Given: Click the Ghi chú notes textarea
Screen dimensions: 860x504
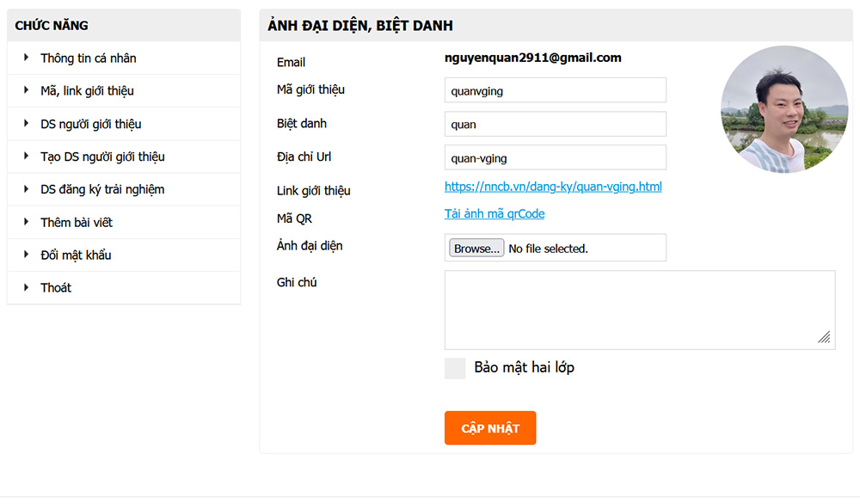Looking at the screenshot, I should (x=639, y=310).
